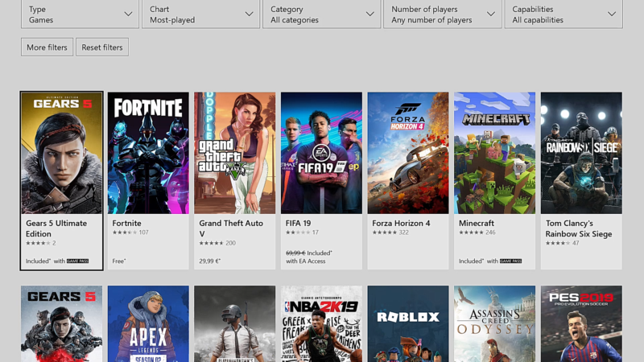Select the Gears 5 Ultimate Edition cover
This screenshot has width=644, height=362.
click(x=62, y=153)
